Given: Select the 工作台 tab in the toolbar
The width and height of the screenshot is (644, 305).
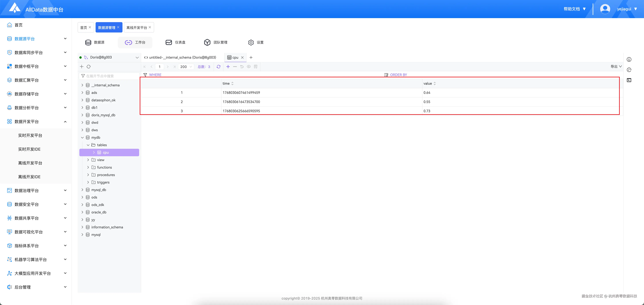Looking at the screenshot, I should (135, 42).
